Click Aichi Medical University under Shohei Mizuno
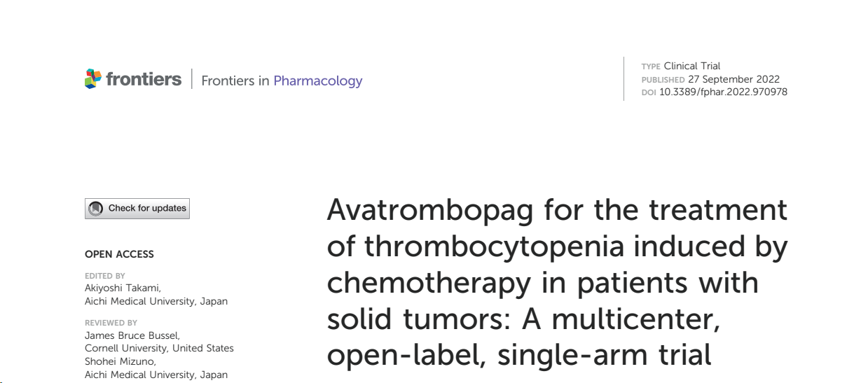This screenshot has width=868, height=383. point(156,375)
